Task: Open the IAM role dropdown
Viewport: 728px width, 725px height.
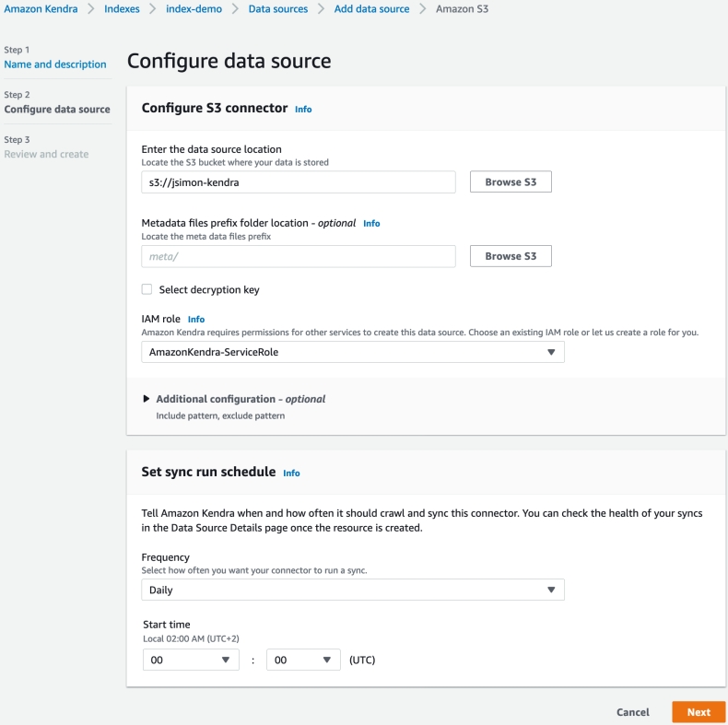Action: tap(352, 352)
